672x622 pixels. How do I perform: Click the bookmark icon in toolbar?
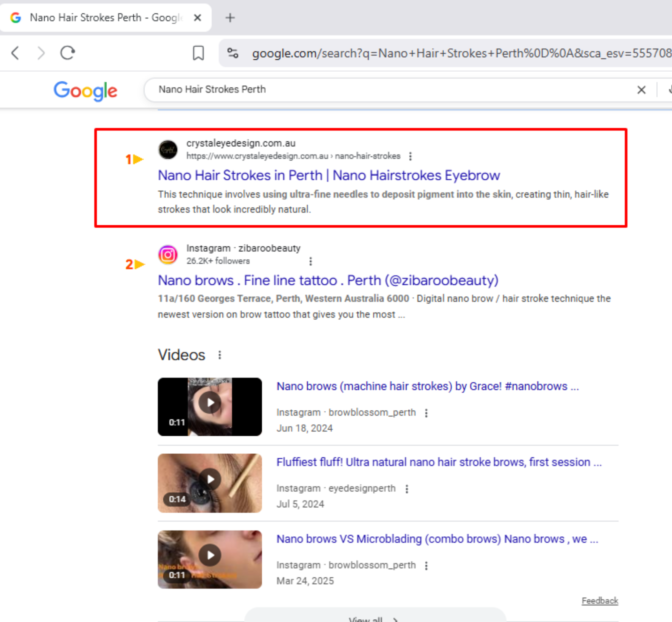pyautogui.click(x=198, y=53)
